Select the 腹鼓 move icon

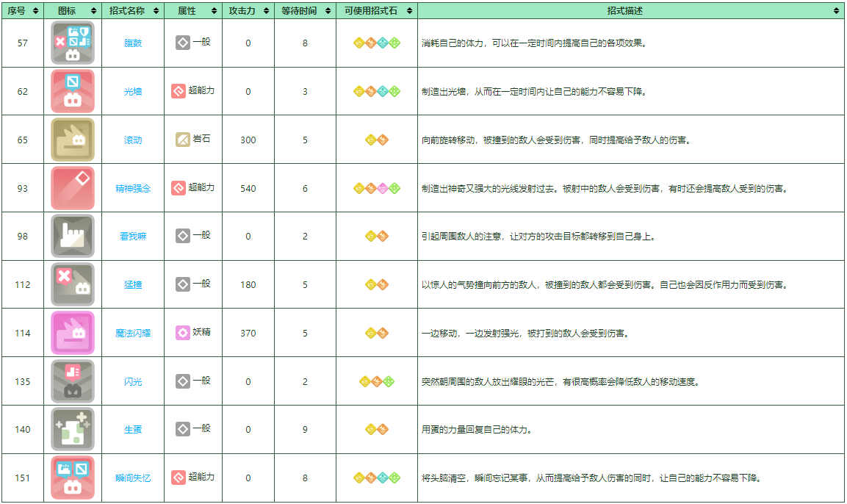pyautogui.click(x=72, y=43)
